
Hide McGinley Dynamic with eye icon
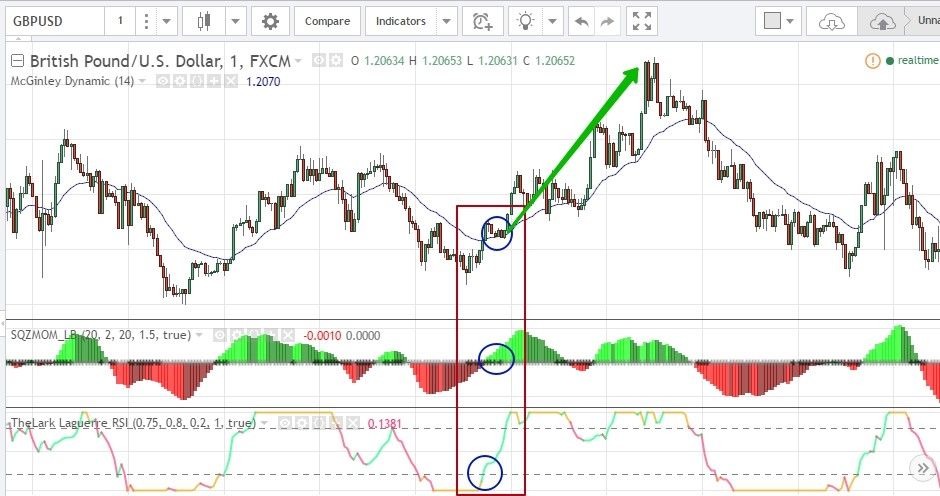coord(163,81)
